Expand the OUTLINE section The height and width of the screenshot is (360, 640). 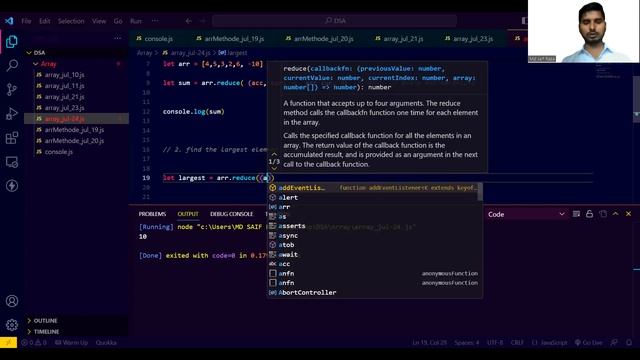76,321
